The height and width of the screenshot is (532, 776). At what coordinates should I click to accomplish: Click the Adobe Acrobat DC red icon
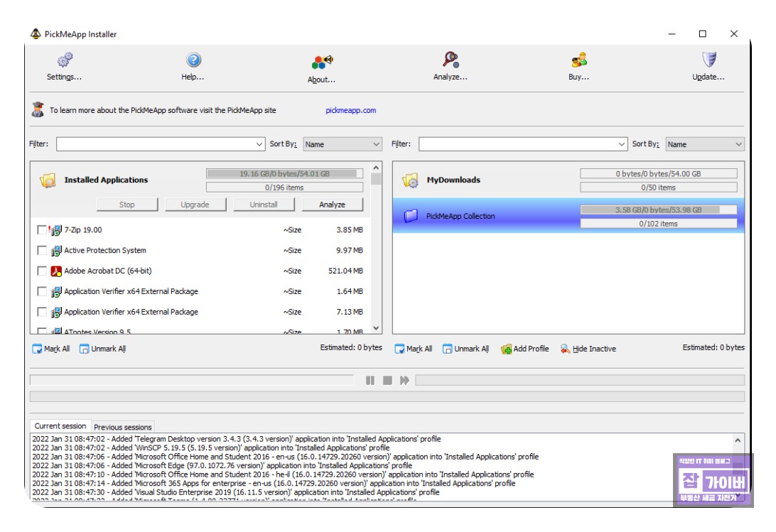(56, 271)
